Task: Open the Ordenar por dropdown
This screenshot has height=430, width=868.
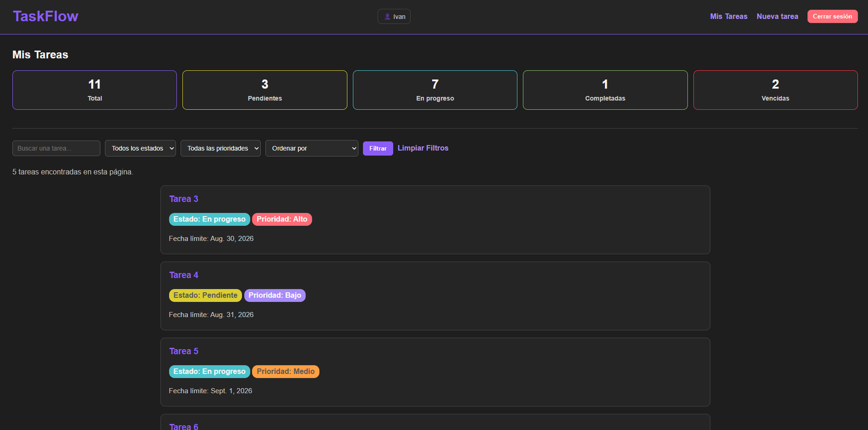Action: click(312, 148)
